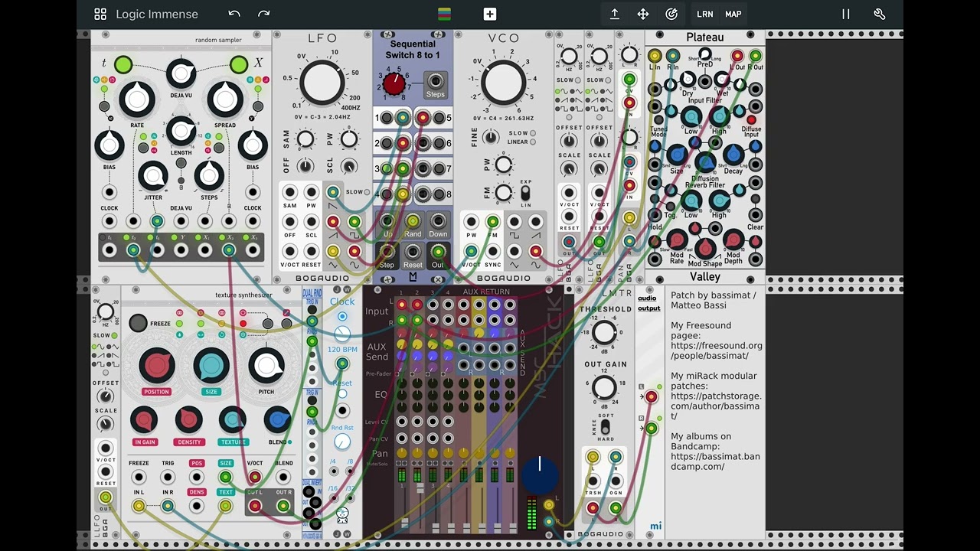Click the RATE knob on random sampler
980x551 pixels.
click(137, 99)
